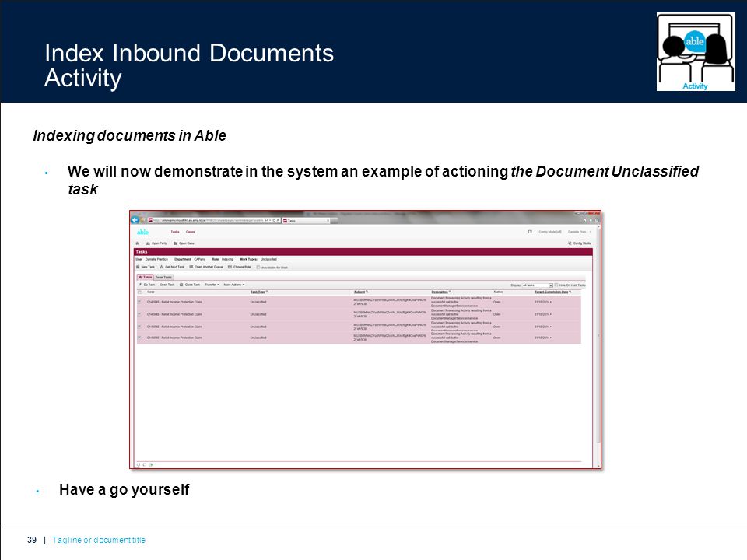Click the browser favorites star icon
The width and height of the screenshot is (747, 560).
point(591,220)
